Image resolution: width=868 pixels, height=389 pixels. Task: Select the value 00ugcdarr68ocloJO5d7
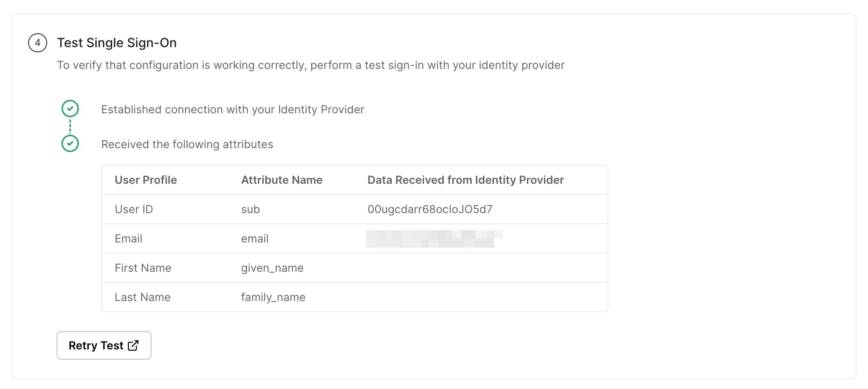pos(430,209)
